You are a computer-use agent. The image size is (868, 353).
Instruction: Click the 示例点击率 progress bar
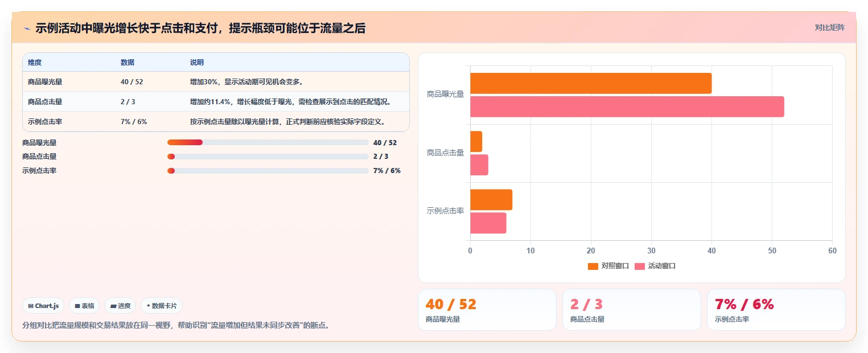[x=268, y=171]
